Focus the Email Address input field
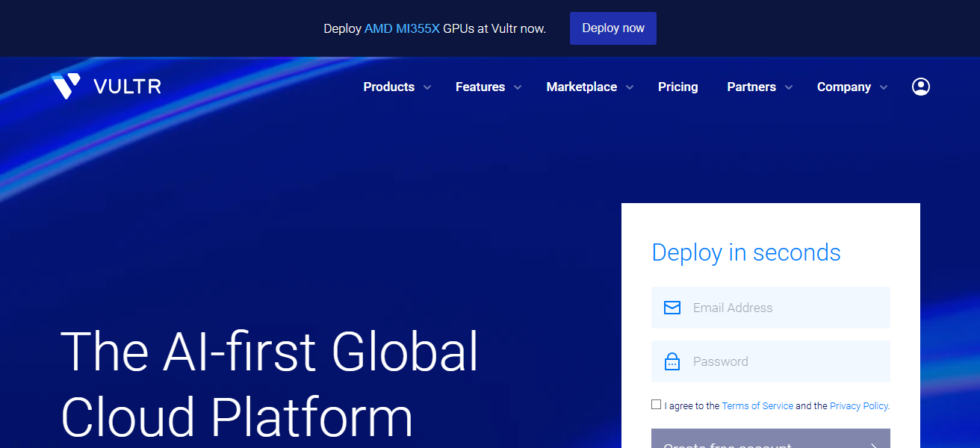This screenshot has width=980, height=448. click(x=771, y=308)
